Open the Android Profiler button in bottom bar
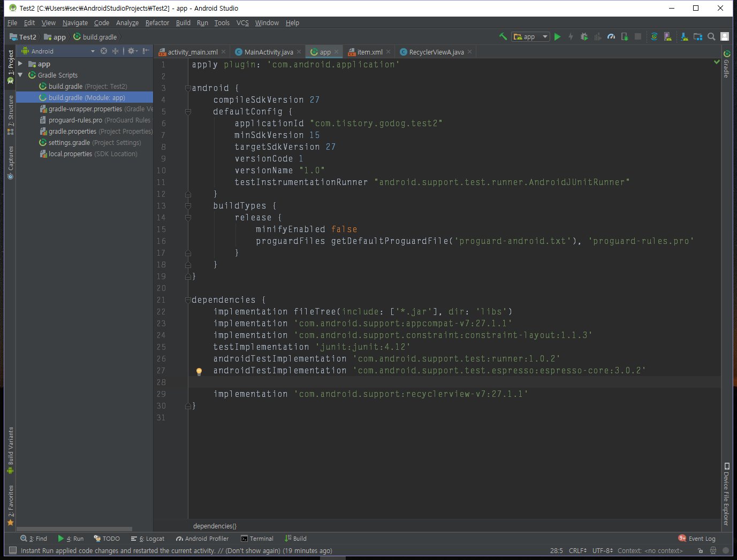 (x=202, y=539)
